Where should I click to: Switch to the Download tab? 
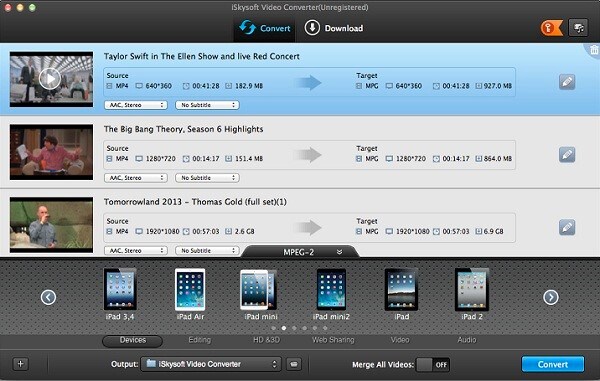(334, 28)
